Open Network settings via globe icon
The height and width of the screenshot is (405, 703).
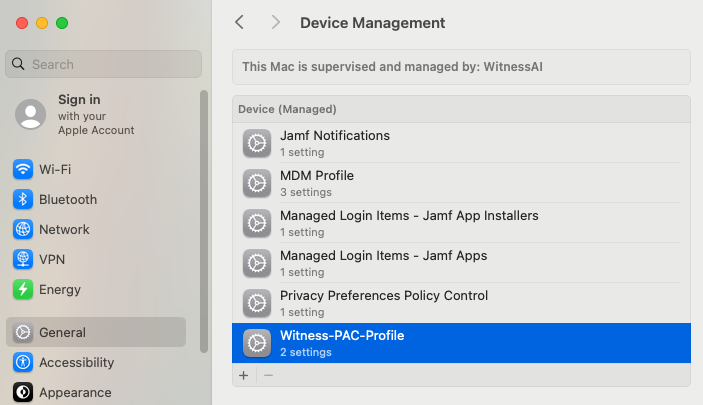(23, 230)
